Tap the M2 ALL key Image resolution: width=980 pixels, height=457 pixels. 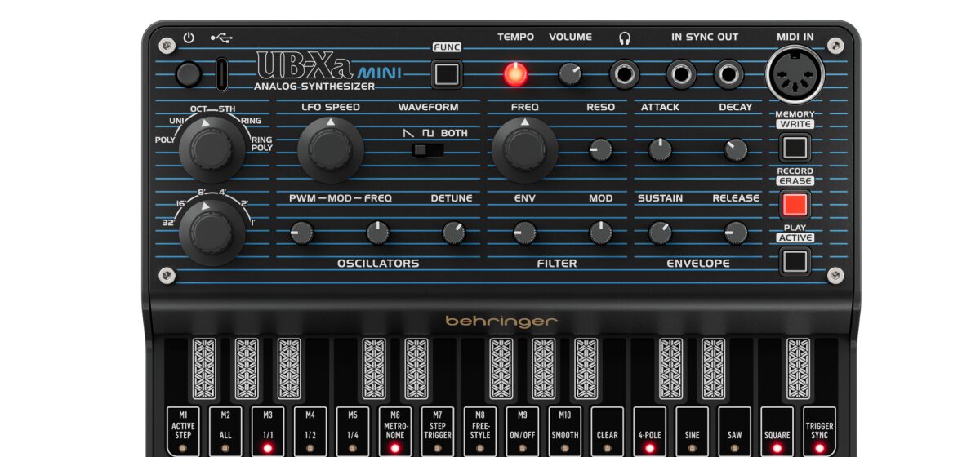click(225, 432)
